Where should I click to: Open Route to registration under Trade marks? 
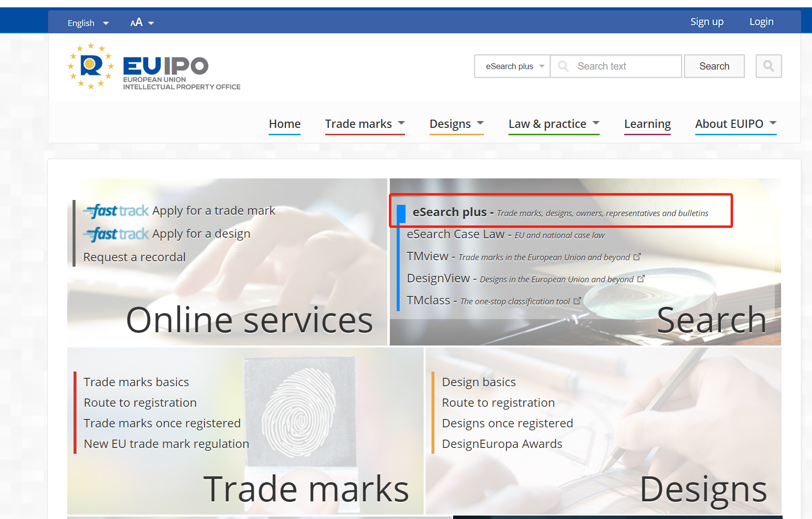click(140, 403)
